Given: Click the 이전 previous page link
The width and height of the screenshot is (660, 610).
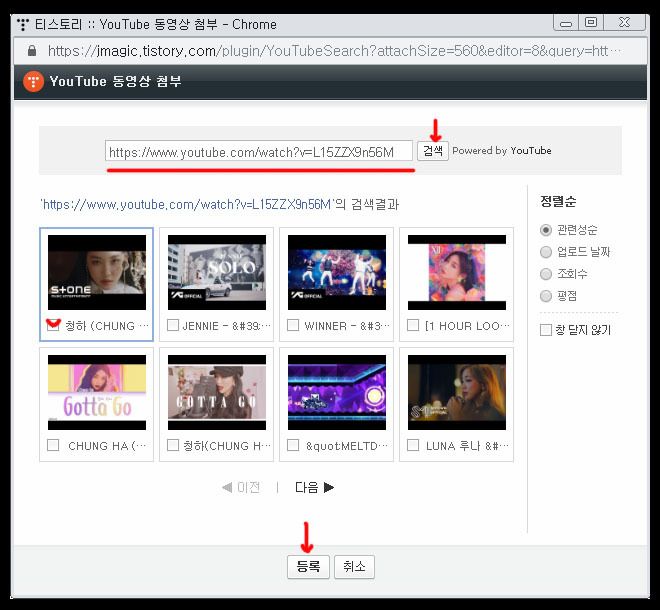Looking at the screenshot, I should coord(241,487).
